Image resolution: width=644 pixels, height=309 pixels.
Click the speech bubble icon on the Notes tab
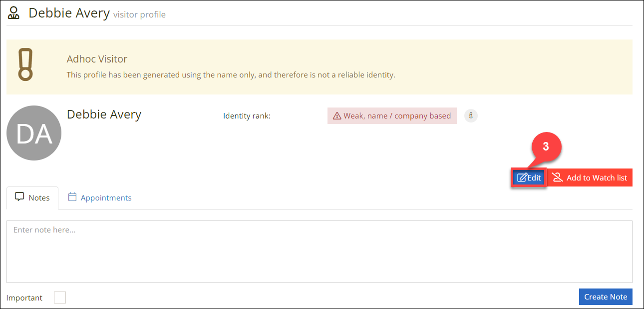pos(19,197)
